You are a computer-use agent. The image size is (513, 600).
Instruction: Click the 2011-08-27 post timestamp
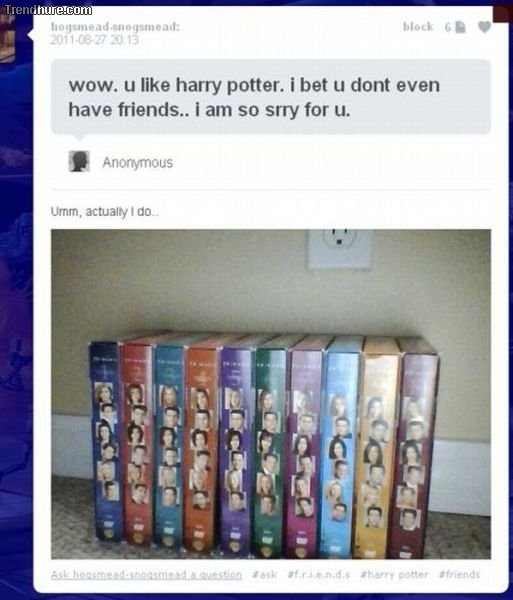click(x=94, y=40)
